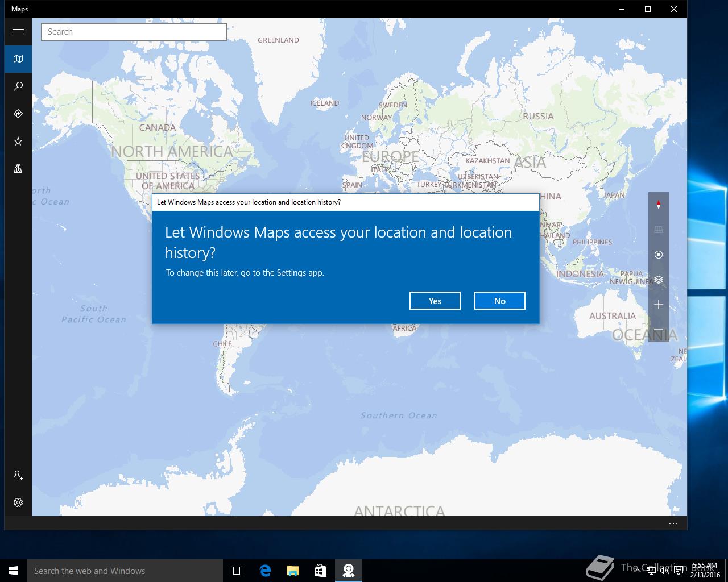Zoom out with the minus button
Viewport: 728px width, 582px height.
coord(659,330)
